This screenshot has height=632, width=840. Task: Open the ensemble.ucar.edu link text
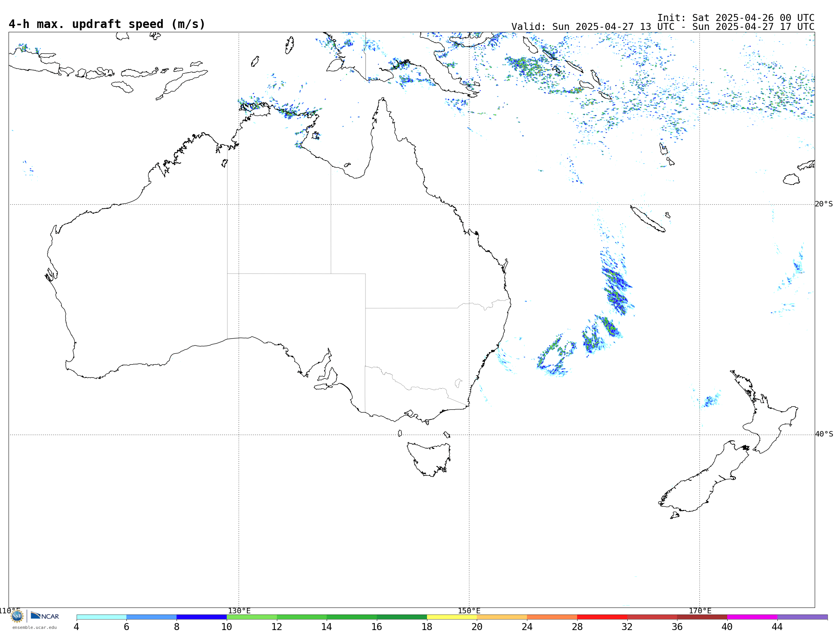click(34, 627)
